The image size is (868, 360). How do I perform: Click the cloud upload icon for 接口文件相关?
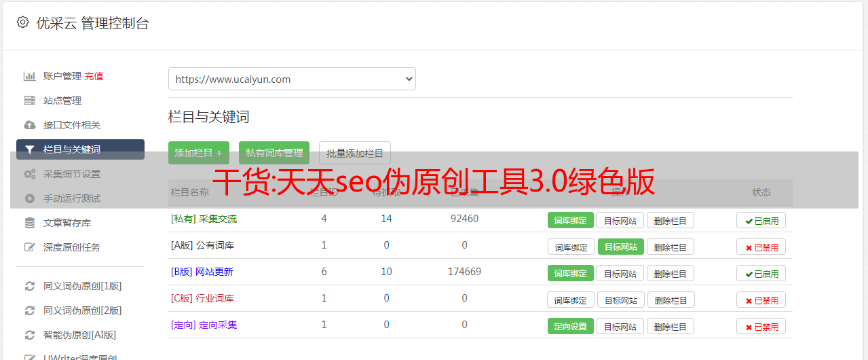tap(30, 125)
